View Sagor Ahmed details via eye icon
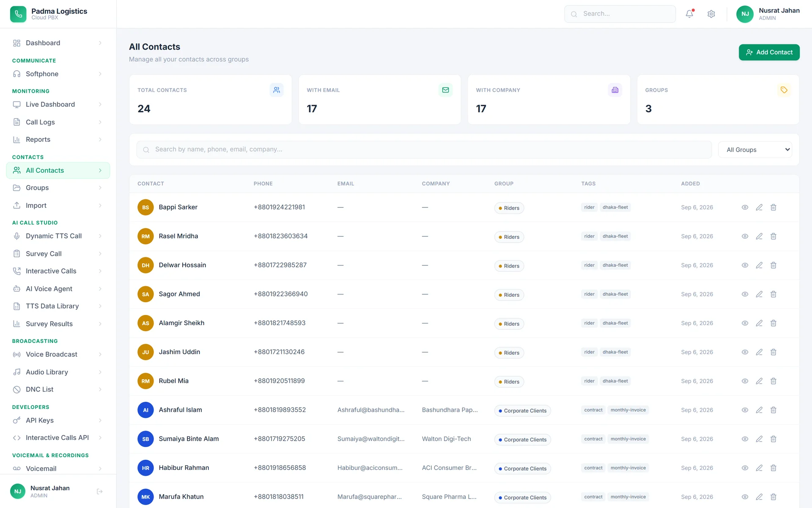Viewport: 812px width, 508px height. point(745,294)
